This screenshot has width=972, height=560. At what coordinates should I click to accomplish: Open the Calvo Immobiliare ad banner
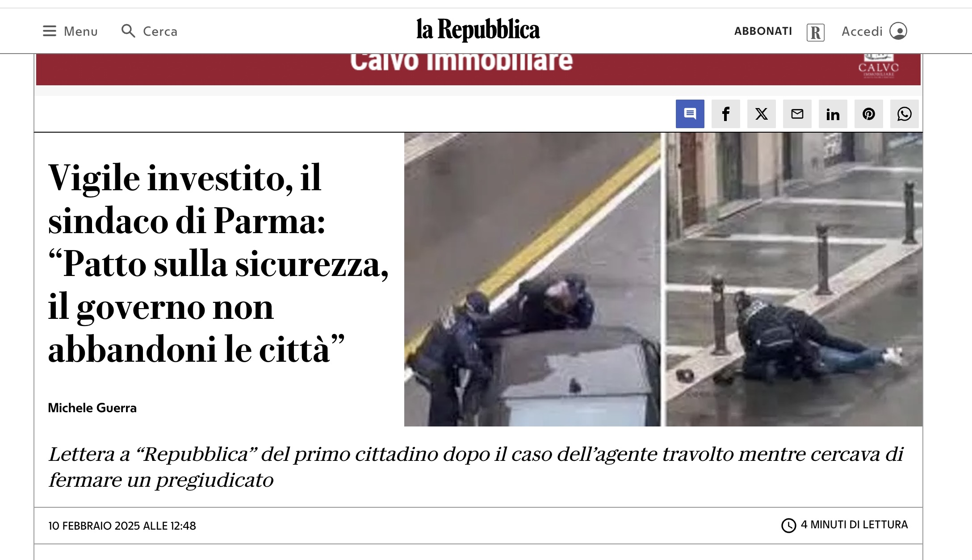click(x=478, y=69)
